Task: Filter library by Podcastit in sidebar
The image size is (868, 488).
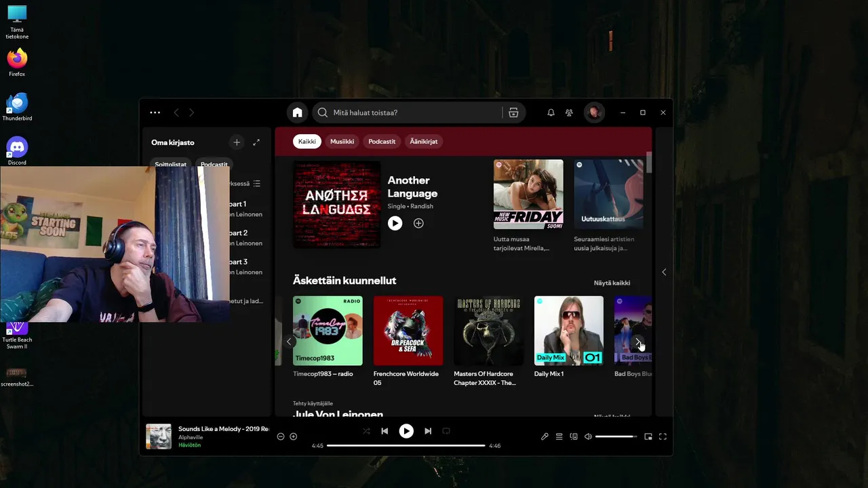Action: tap(214, 164)
